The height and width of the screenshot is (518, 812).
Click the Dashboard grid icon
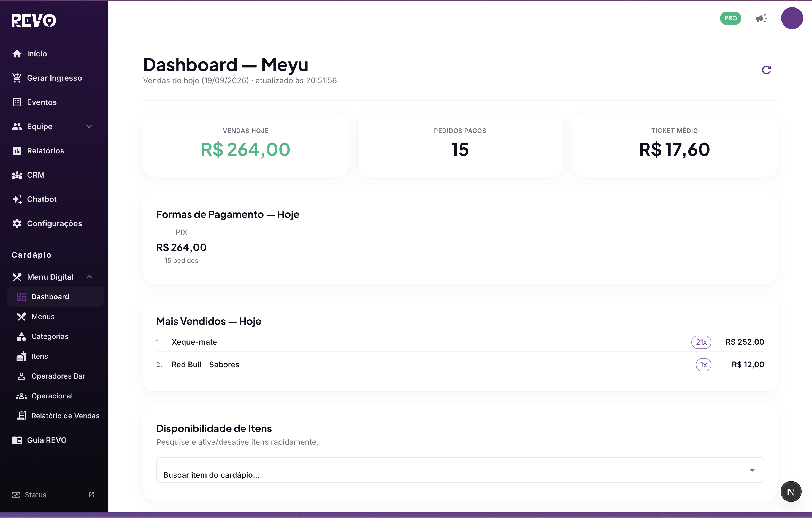point(21,297)
